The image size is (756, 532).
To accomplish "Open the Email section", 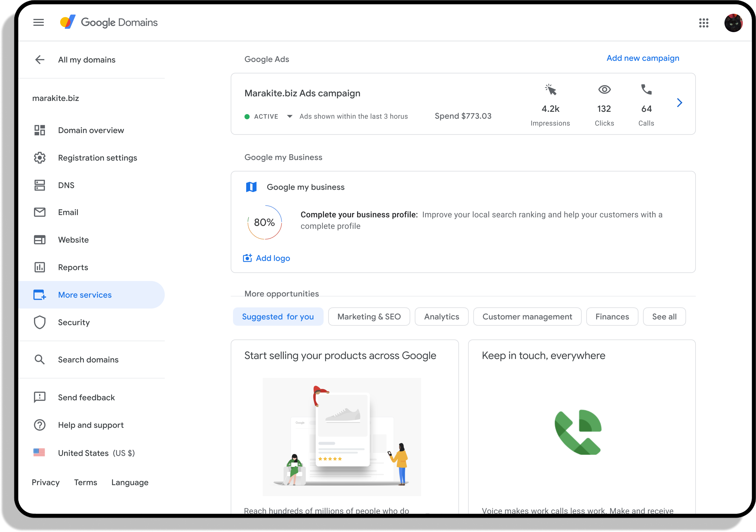I will pyautogui.click(x=92, y=212).
